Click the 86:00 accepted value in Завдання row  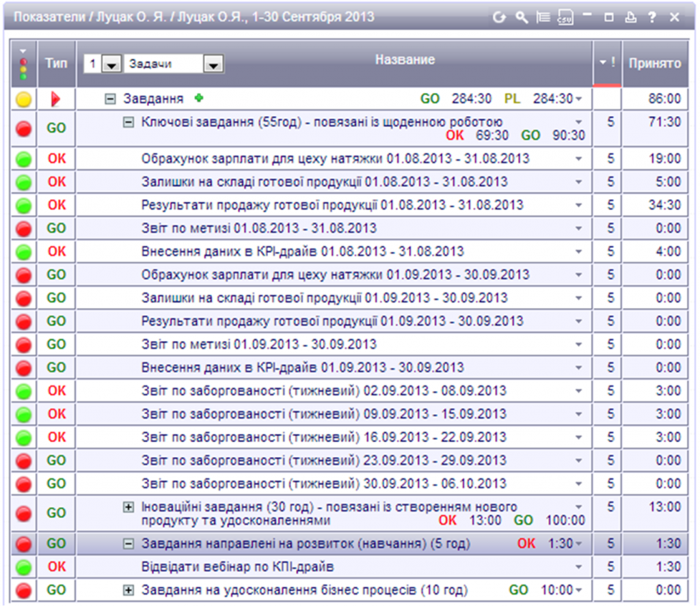click(x=664, y=98)
